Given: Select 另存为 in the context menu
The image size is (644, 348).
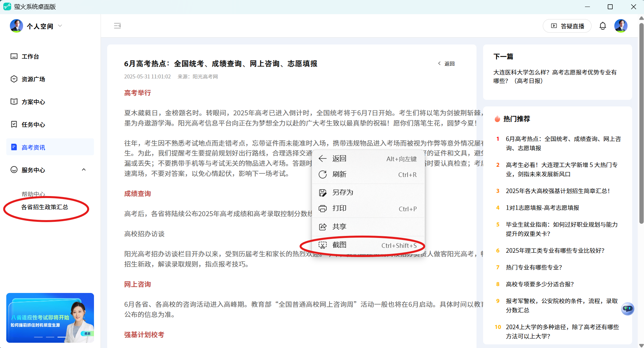Looking at the screenshot, I should (x=343, y=192).
